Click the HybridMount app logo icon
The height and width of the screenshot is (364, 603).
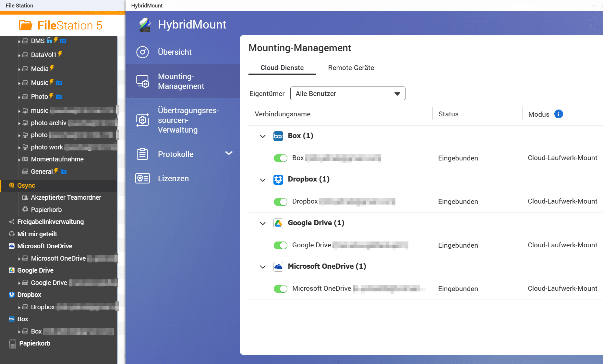pos(145,25)
